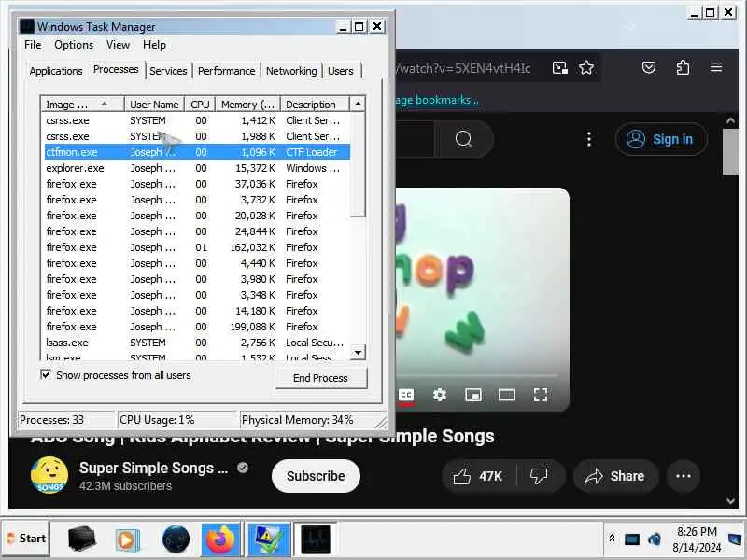Switch to the Networking tab

click(x=291, y=71)
